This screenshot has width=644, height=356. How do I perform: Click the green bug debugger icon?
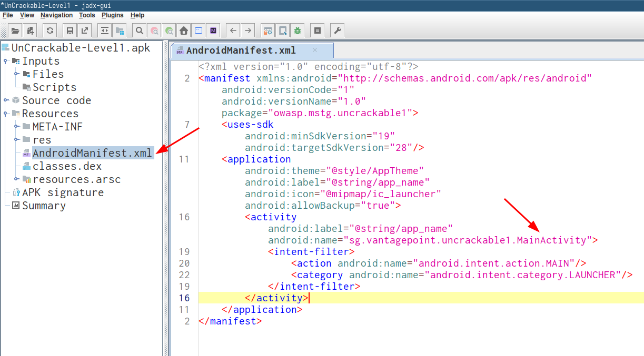click(x=298, y=30)
